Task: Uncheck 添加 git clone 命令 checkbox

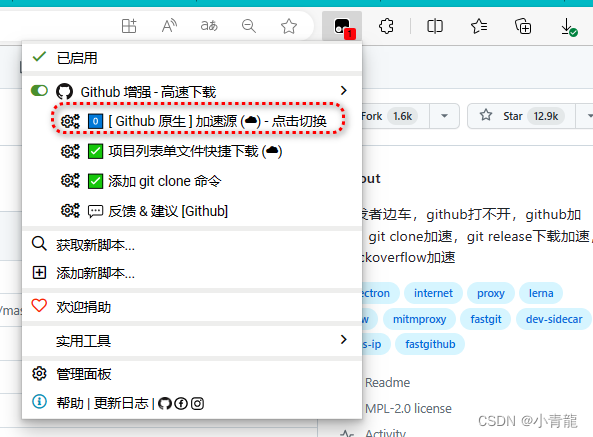Action: 95,181
